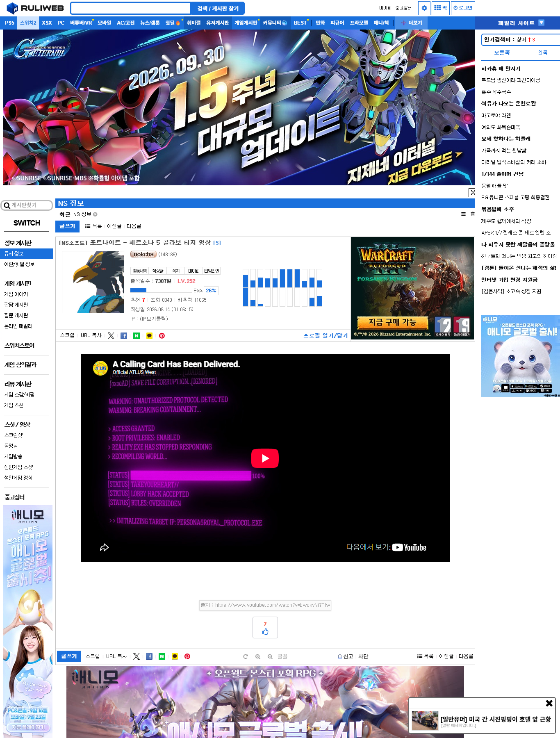560x738 pixels.
Task: Click the search / find board button
Action: click(218, 9)
